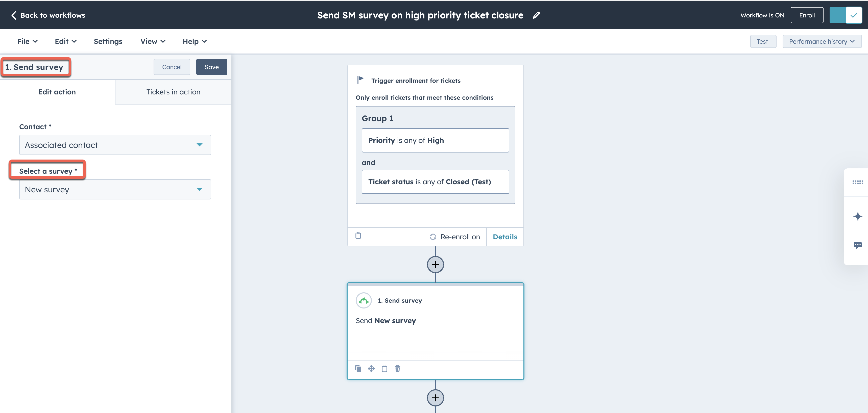Click the Back to workflows arrow
Screen dimensions: 868x413
[14, 15]
